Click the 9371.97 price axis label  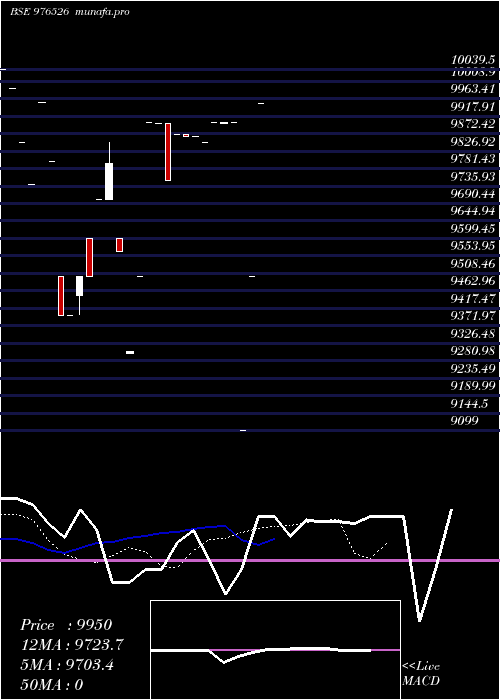pyautogui.click(x=473, y=316)
